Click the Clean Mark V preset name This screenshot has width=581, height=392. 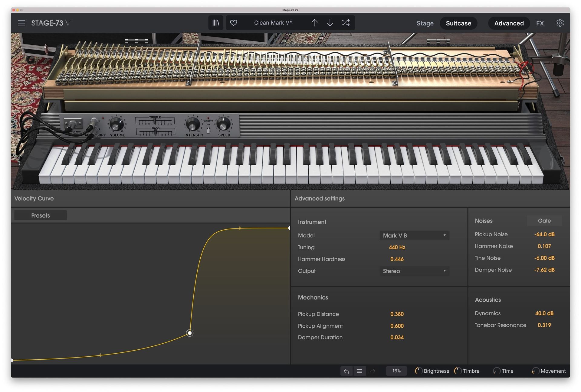(x=273, y=23)
